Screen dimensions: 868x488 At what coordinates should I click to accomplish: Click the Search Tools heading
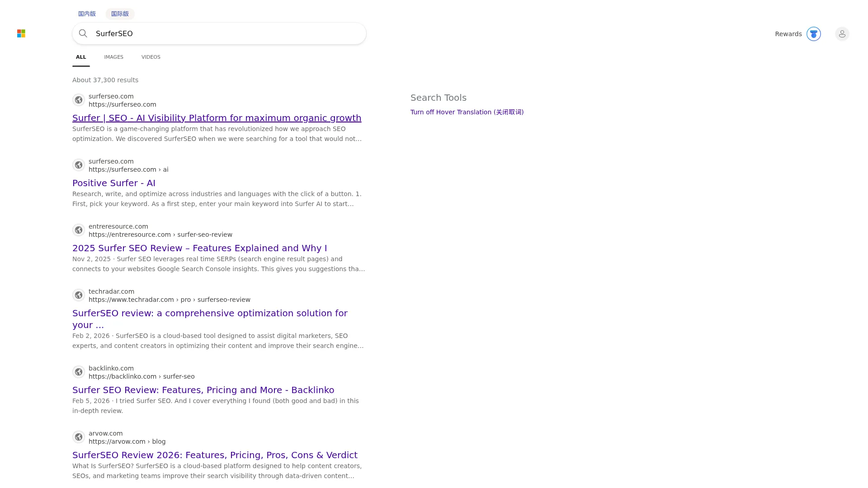pyautogui.click(x=439, y=98)
